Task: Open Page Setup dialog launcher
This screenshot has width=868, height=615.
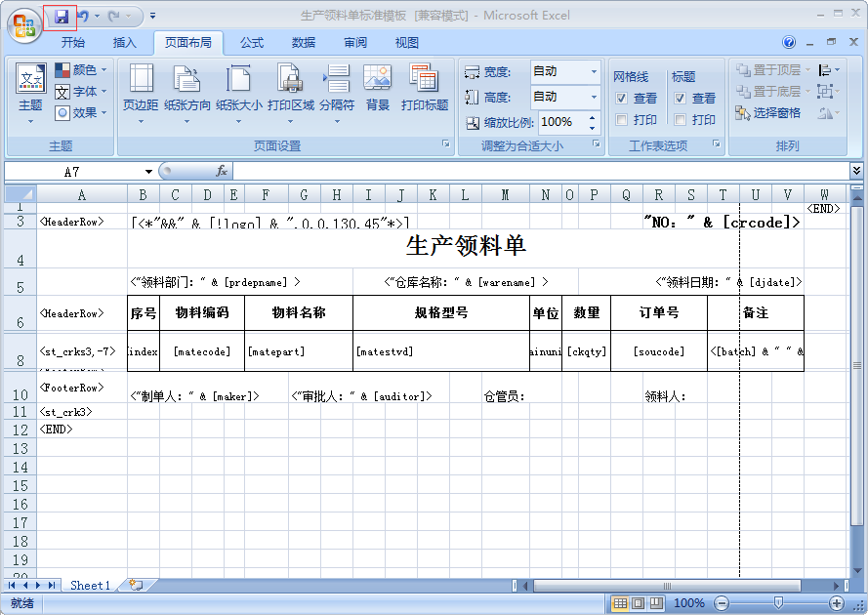Action: coord(445,143)
